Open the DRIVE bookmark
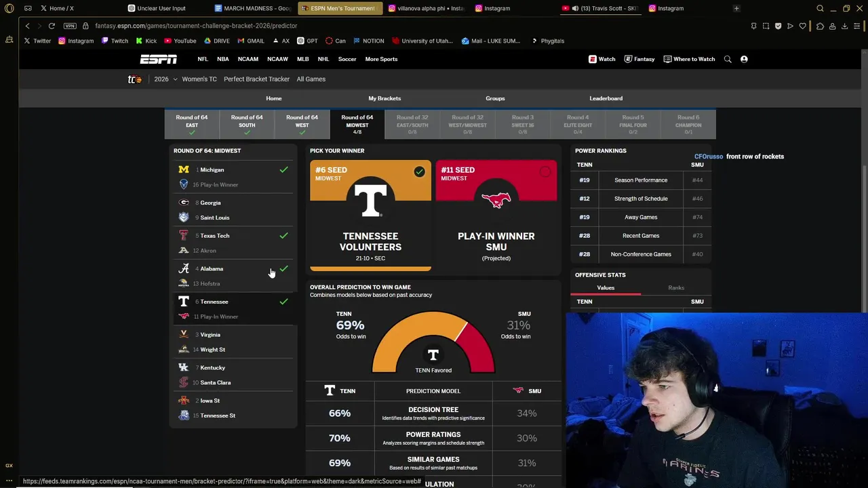The width and height of the screenshot is (868, 488). [216, 41]
